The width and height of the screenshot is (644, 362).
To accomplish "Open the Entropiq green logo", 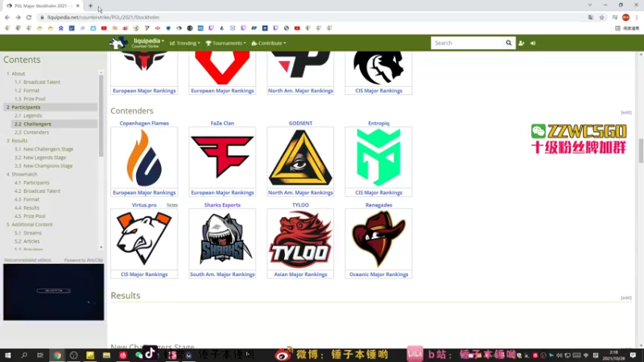I will (378, 158).
